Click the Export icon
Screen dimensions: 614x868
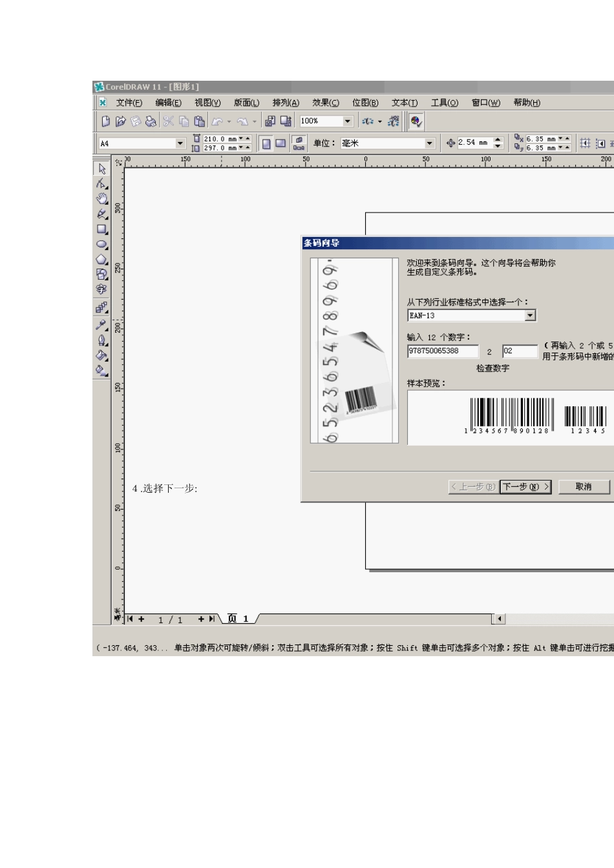(286, 121)
